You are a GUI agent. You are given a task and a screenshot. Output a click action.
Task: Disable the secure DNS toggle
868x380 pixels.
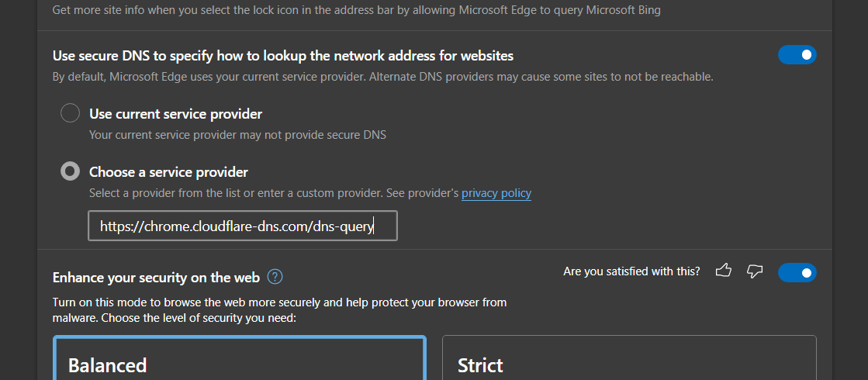tap(797, 55)
